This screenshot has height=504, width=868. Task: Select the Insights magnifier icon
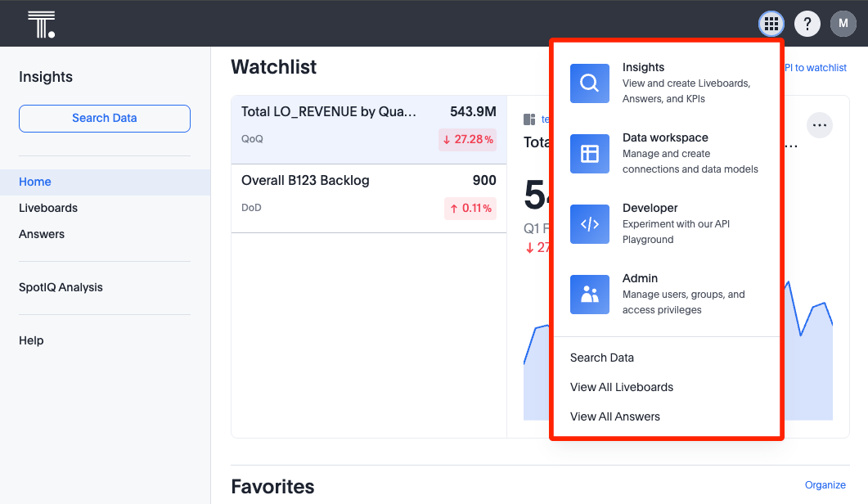pyautogui.click(x=590, y=83)
